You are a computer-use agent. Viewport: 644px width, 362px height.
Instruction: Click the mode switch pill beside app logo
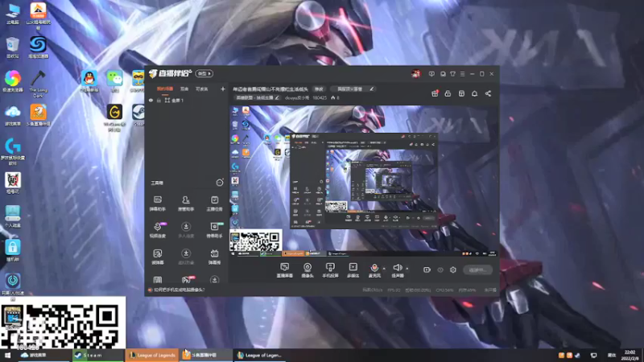click(204, 73)
